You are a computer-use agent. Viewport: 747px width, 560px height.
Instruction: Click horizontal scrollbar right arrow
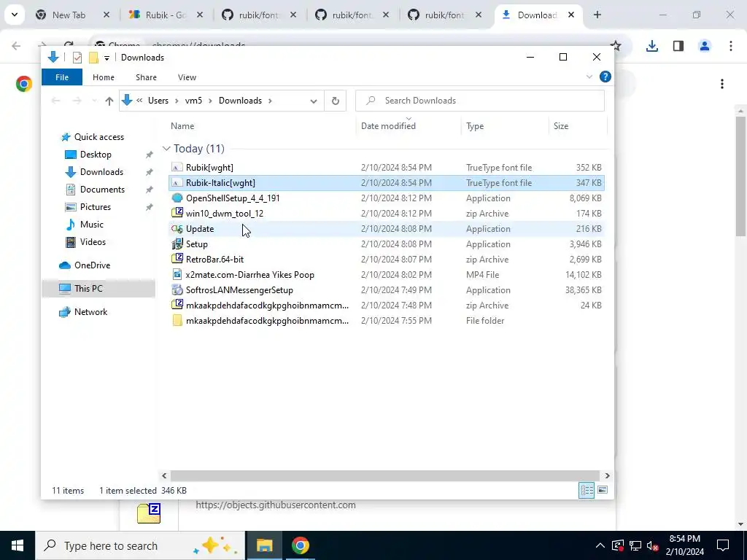pos(607,475)
